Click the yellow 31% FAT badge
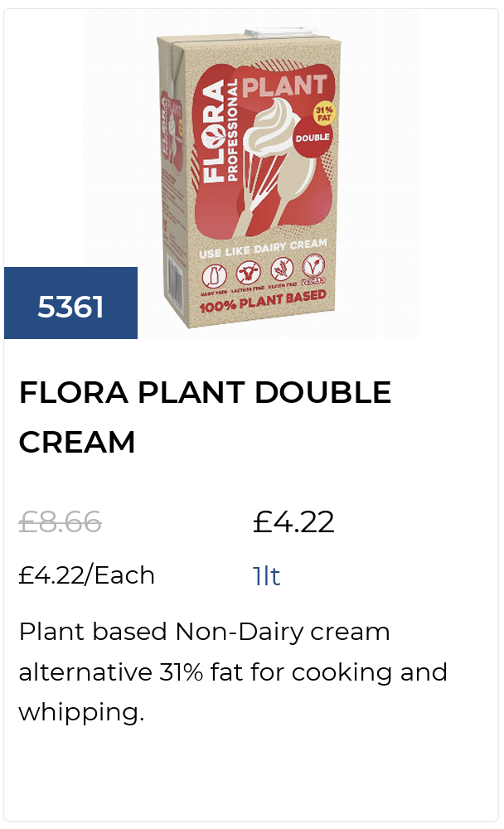The height and width of the screenshot is (829, 504). 323,114
